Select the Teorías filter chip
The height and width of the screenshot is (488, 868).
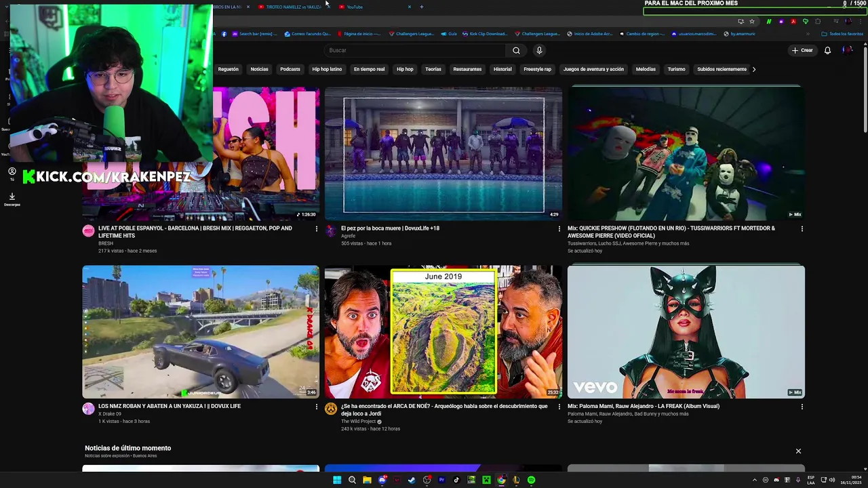[433, 69]
